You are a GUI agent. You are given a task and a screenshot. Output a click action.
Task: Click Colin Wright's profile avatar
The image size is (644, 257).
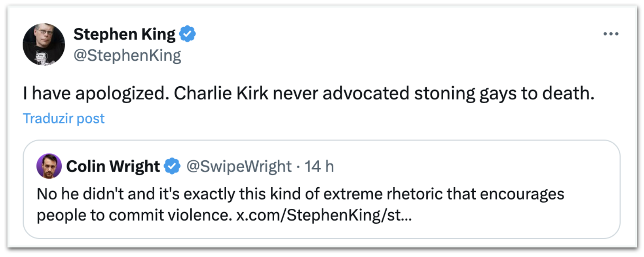[x=49, y=166]
